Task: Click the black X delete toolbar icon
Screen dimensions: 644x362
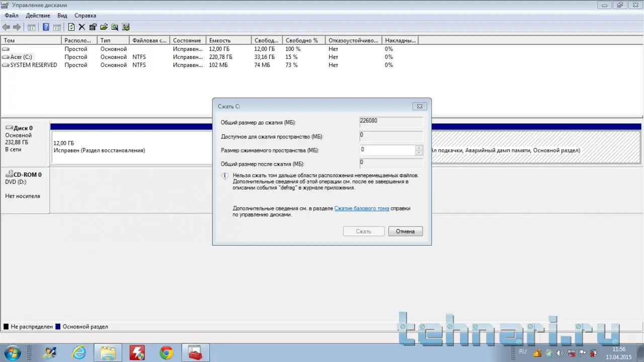Action: 82,27
